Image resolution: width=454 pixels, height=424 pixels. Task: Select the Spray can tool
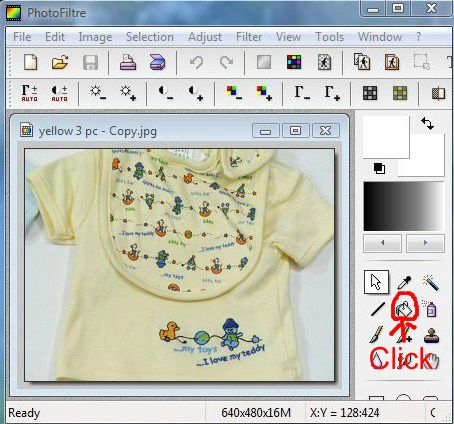[x=430, y=309]
